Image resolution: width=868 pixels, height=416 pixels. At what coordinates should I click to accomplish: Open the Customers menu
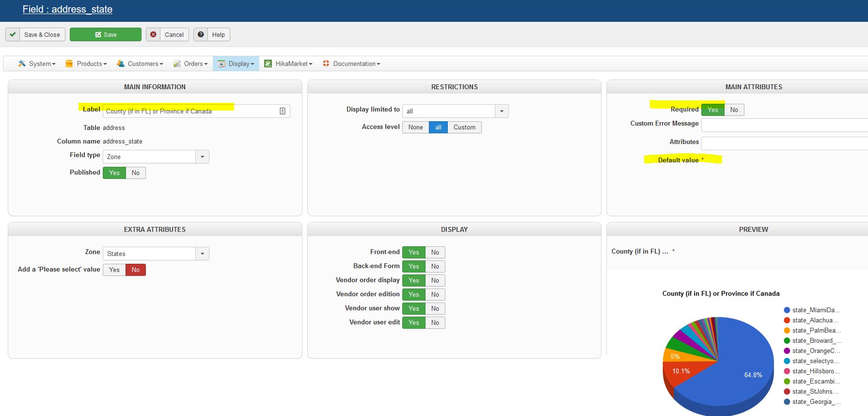140,64
